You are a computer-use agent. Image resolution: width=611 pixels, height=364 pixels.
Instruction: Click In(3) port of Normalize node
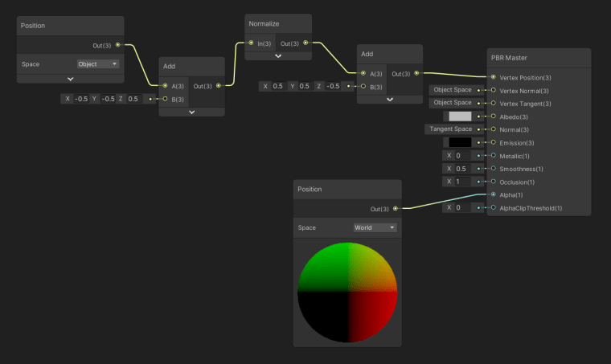click(252, 43)
